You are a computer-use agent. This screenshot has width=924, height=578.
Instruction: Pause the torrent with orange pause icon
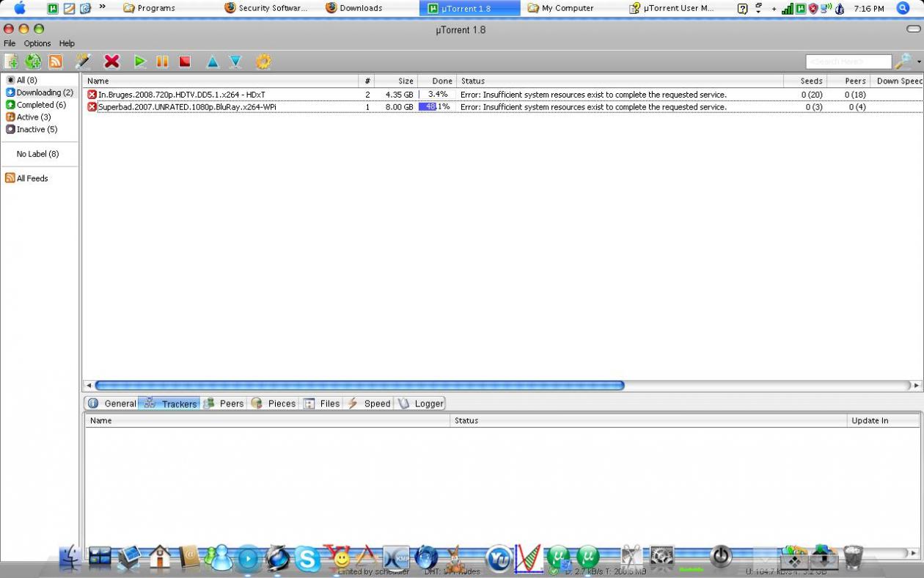[x=162, y=62]
